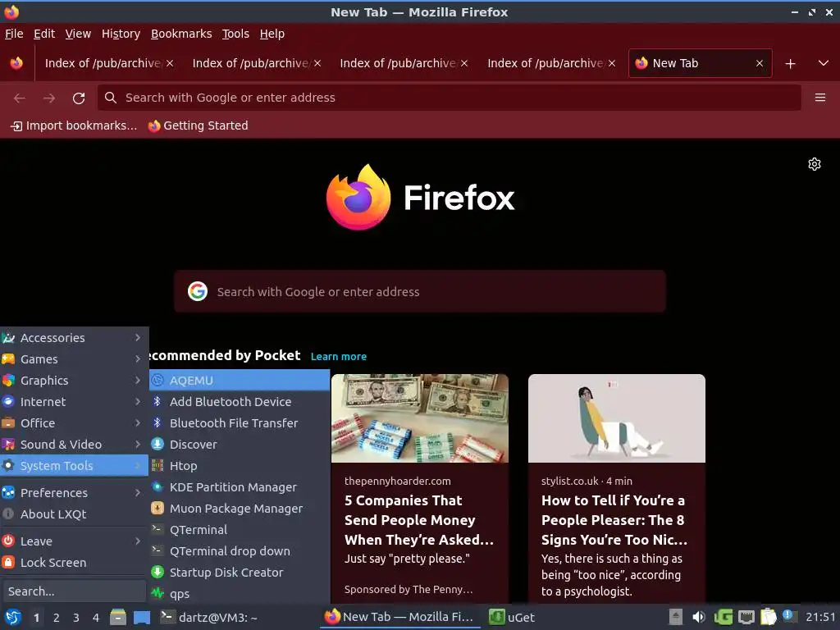Expand Games menu category

(74, 359)
